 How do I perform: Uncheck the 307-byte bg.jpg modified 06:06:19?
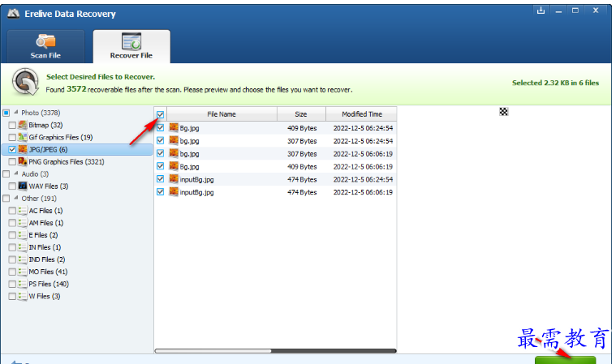click(x=160, y=153)
